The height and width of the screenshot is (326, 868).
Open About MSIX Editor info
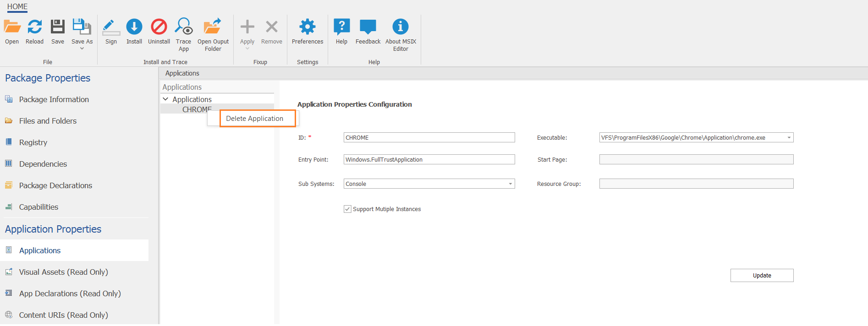click(x=400, y=27)
